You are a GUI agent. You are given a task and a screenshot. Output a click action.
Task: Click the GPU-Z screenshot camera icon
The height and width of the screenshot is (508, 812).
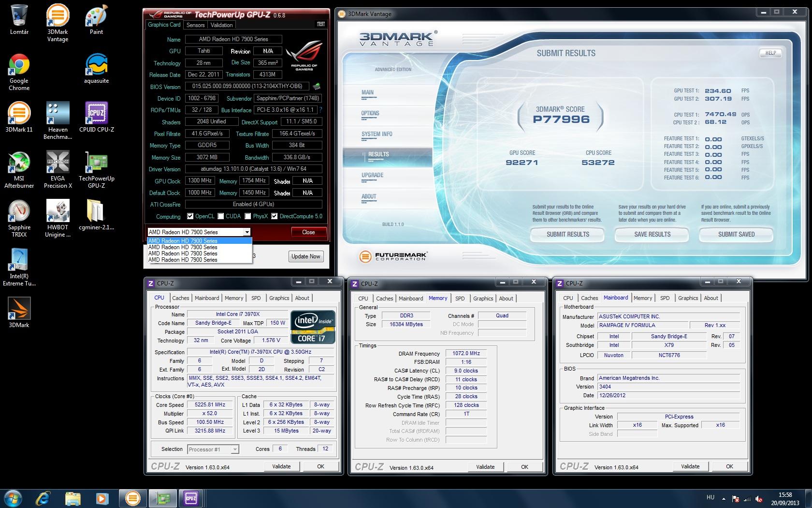click(320, 24)
